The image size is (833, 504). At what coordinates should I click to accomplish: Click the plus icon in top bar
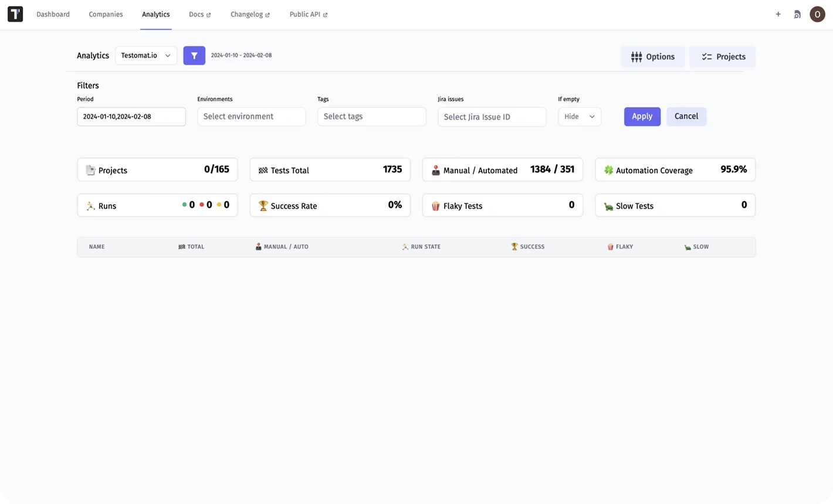[x=778, y=15]
